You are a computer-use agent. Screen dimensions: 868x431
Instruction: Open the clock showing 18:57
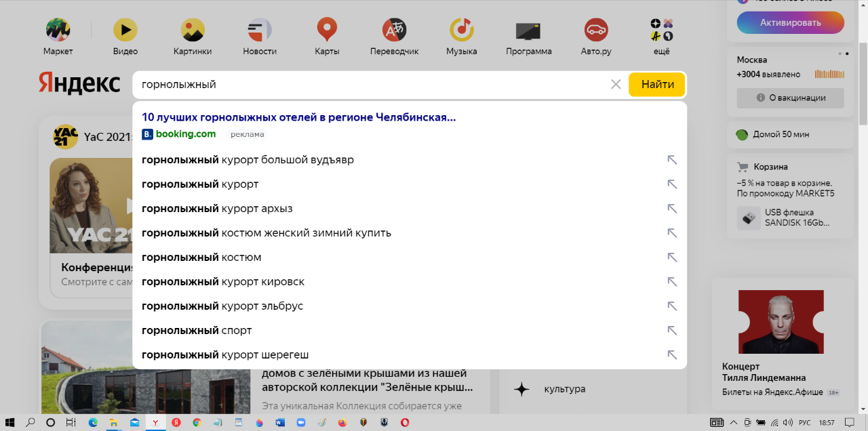coord(827,423)
